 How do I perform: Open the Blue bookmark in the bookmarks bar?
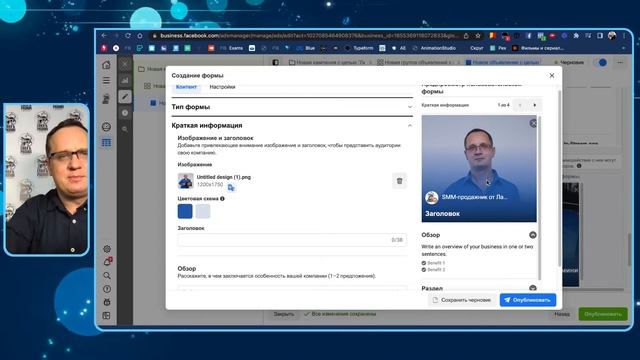pyautogui.click(x=307, y=48)
